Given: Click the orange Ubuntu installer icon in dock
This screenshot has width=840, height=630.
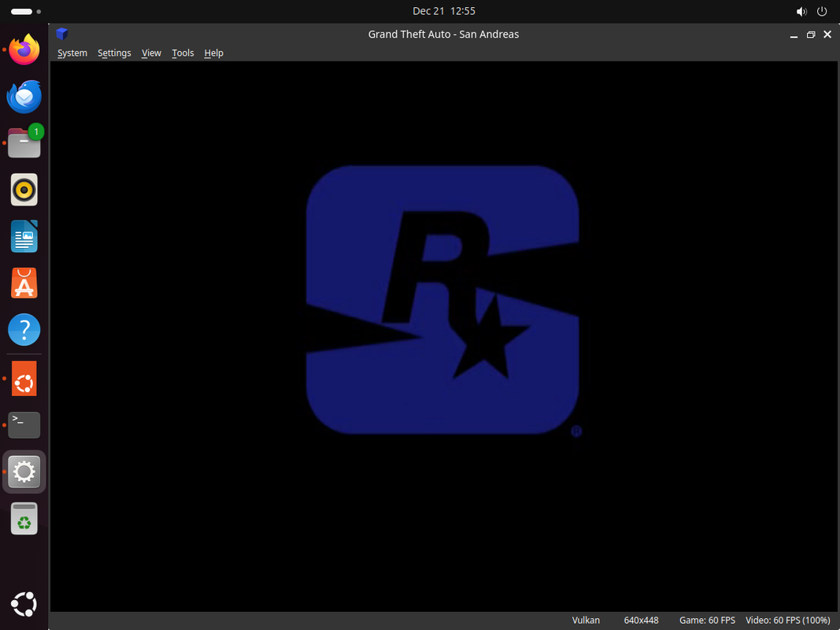Looking at the screenshot, I should (24, 378).
